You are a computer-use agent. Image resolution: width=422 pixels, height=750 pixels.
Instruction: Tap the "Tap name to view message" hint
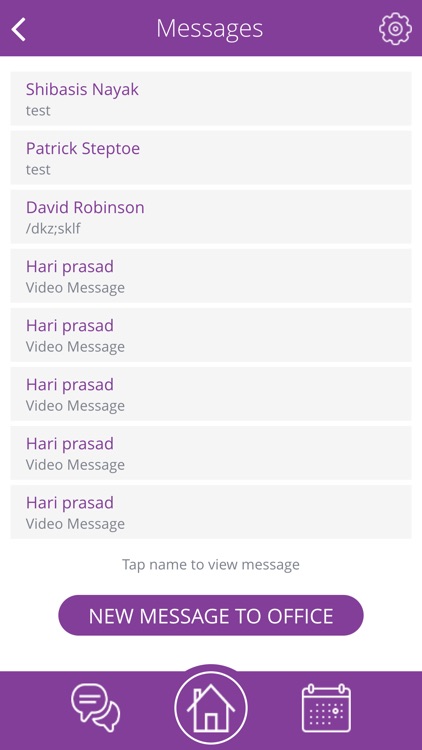[211, 565]
